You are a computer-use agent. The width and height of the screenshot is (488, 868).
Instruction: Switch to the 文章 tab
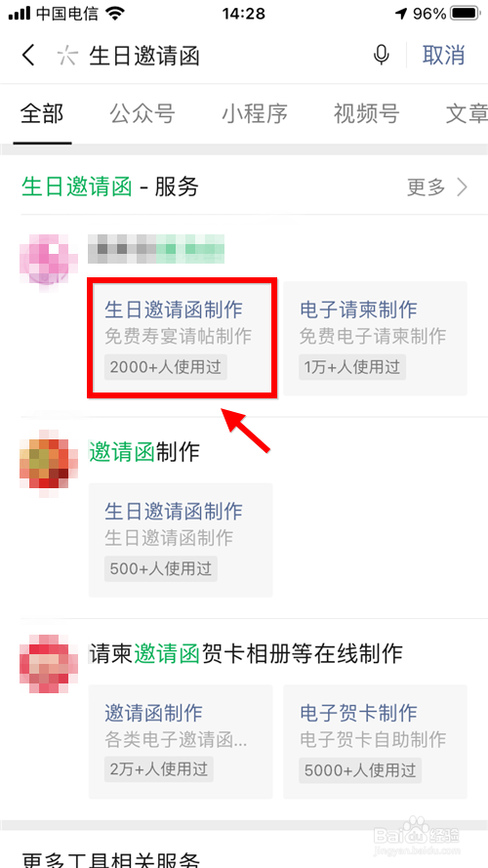coord(467,113)
